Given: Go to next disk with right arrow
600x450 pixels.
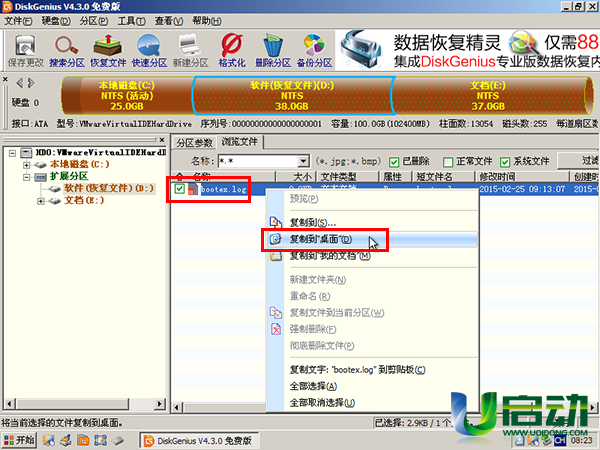Looking at the screenshot, I should click(x=31, y=83).
